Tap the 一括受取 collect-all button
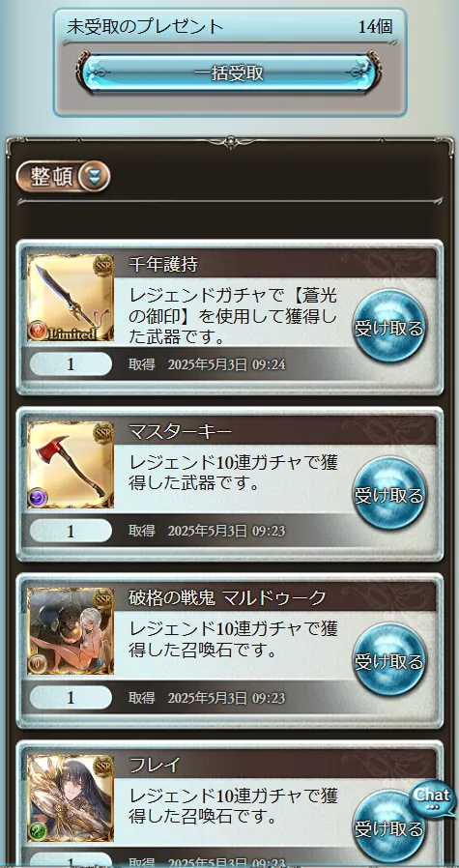Viewport: 459px width, 868px height. pyautogui.click(x=229, y=72)
